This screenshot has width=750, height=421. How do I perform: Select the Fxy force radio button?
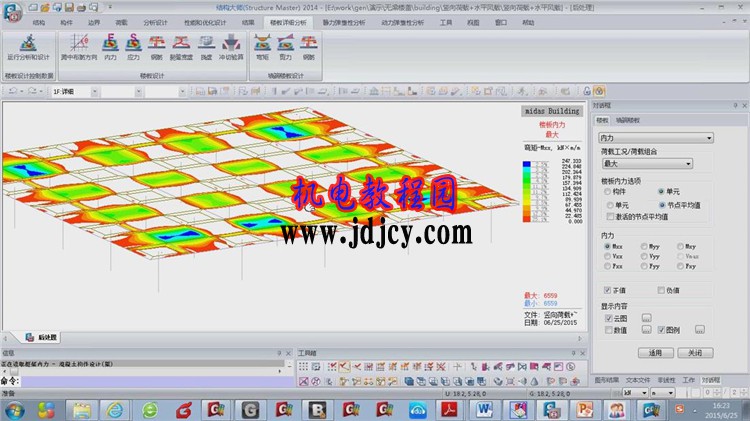(680, 266)
